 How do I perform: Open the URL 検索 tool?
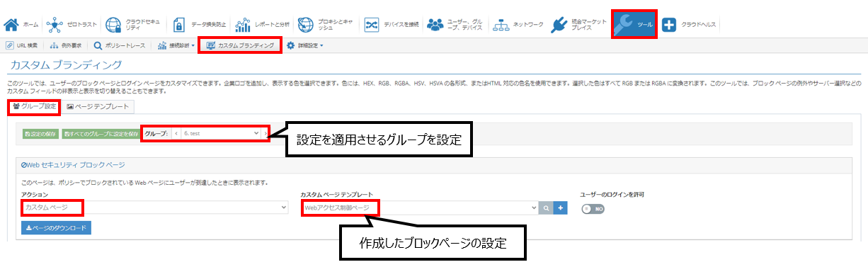[x=22, y=45]
